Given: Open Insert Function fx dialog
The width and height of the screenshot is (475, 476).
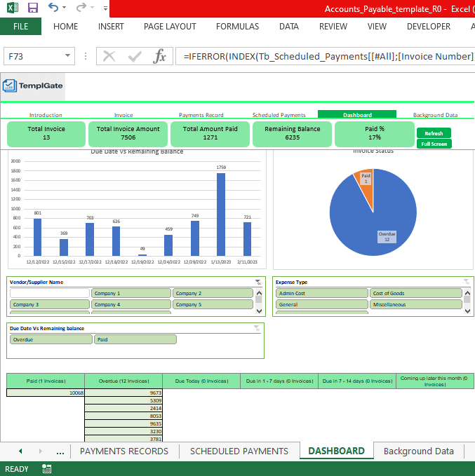Looking at the screenshot, I should tap(160, 57).
